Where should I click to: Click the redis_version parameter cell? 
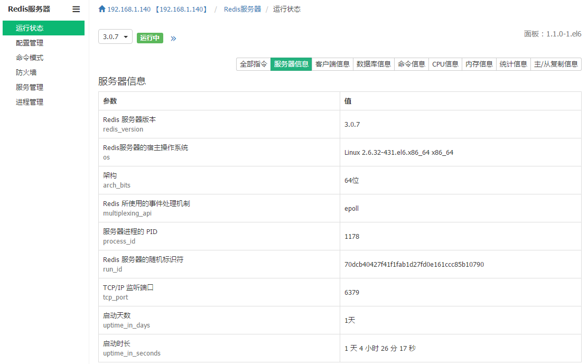(x=219, y=124)
